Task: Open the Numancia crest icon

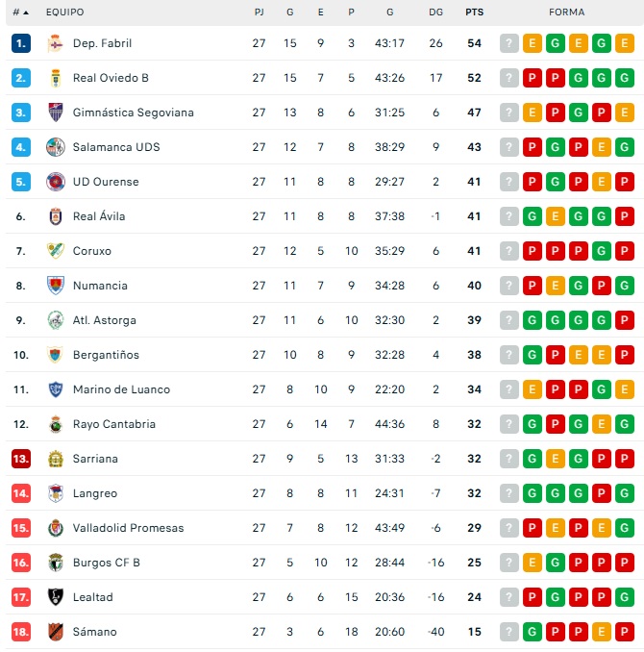Action: pos(55,286)
